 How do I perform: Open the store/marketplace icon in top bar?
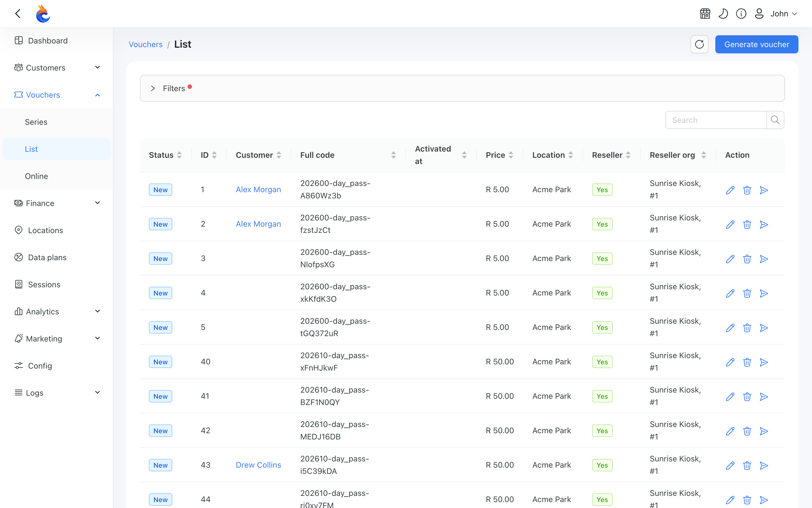pyautogui.click(x=705, y=14)
